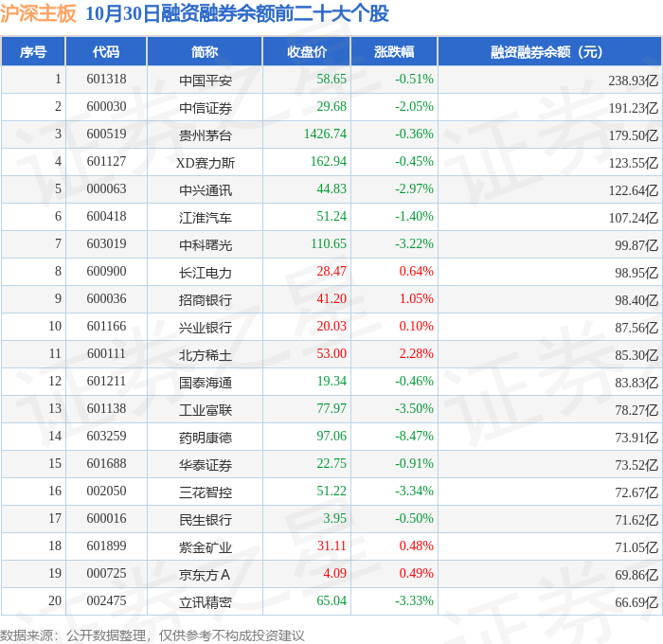Viewport: 663px width, 644px height.
Task: Click the 融资融券余额(元) column header
Action: tap(549, 51)
